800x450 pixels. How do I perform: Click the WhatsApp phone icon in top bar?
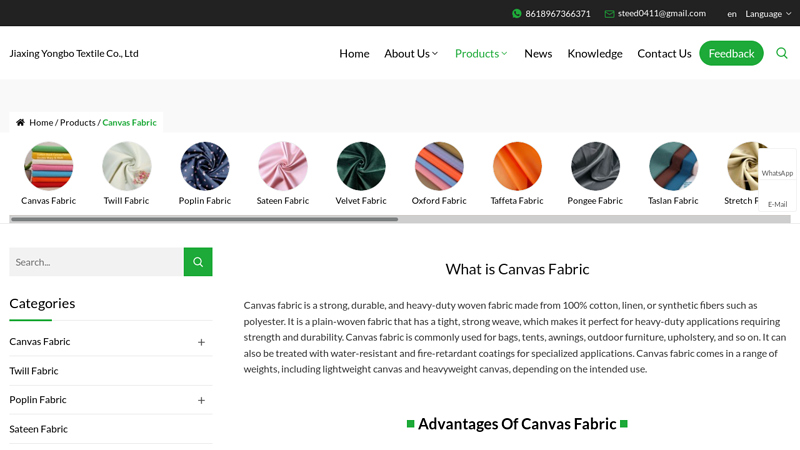(516, 14)
